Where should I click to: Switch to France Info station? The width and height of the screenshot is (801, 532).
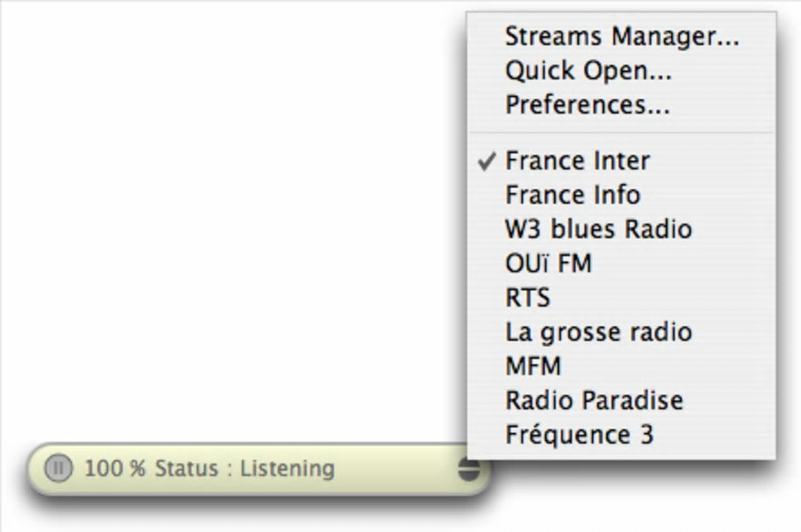pos(572,195)
